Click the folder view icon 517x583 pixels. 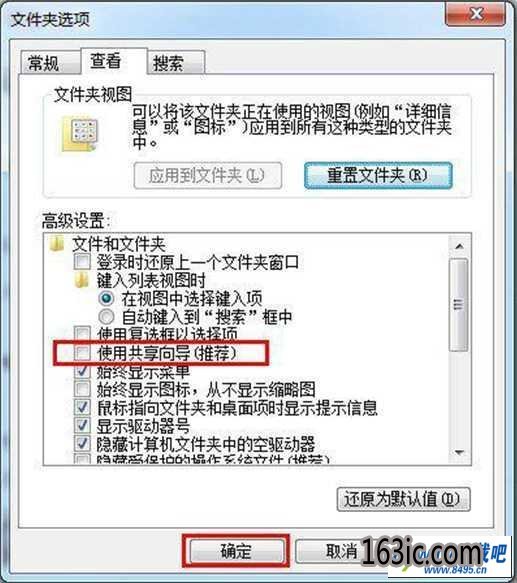click(80, 134)
